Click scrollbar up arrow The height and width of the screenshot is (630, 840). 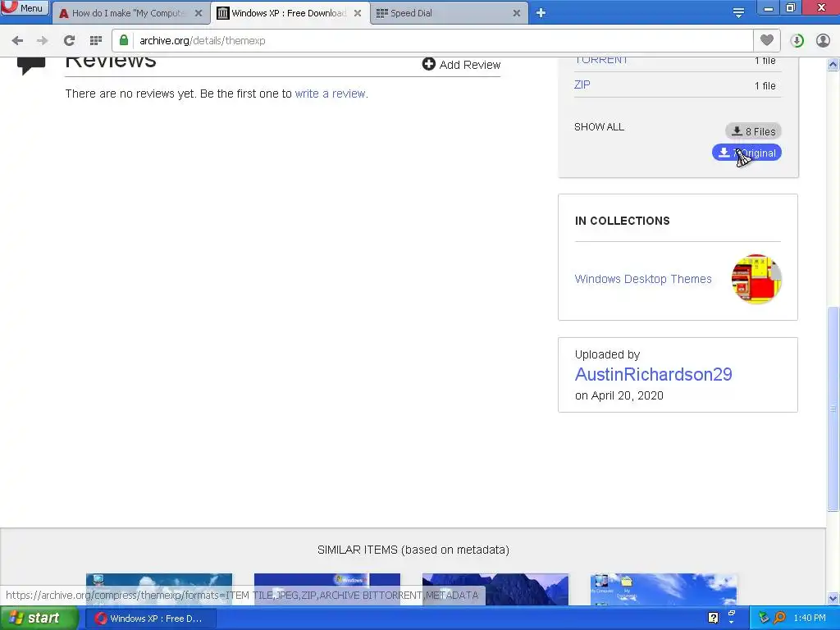(833, 64)
